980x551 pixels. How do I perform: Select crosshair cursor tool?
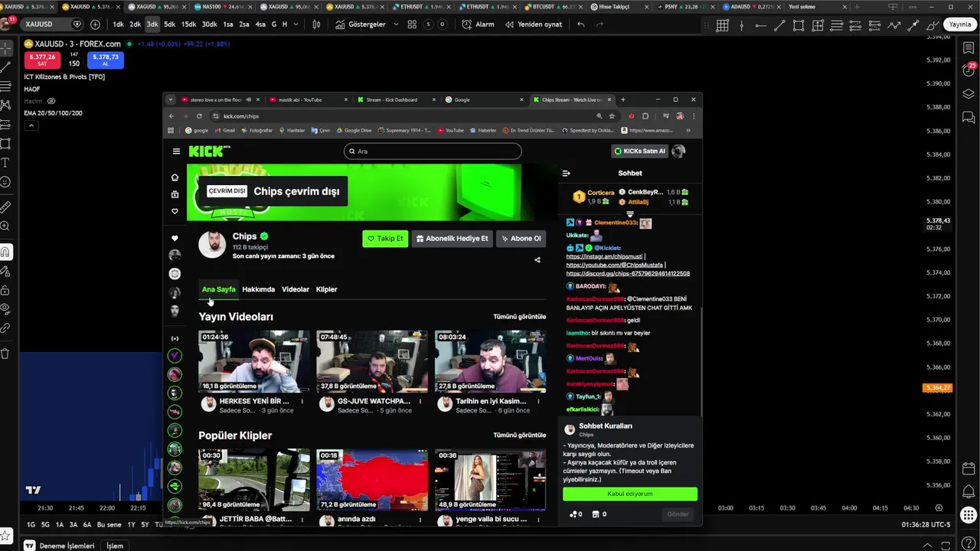5,48
